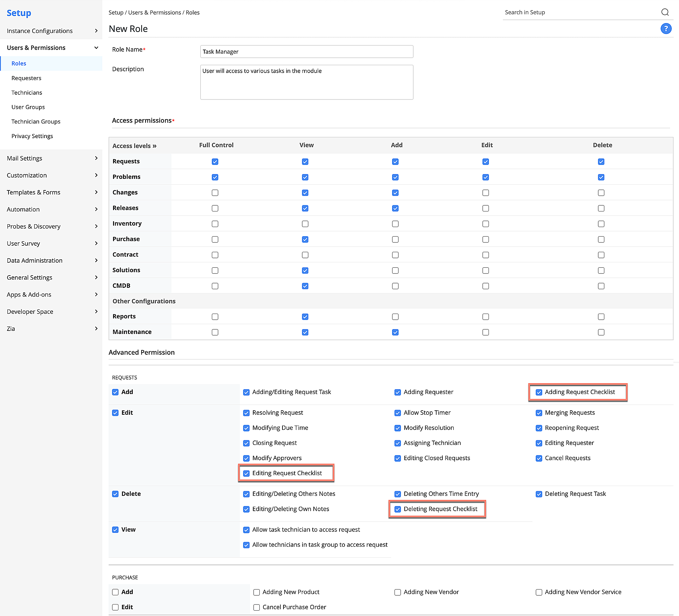The width and height of the screenshot is (679, 616).
Task: Open Privacy Settings from sidebar
Action: click(x=32, y=136)
